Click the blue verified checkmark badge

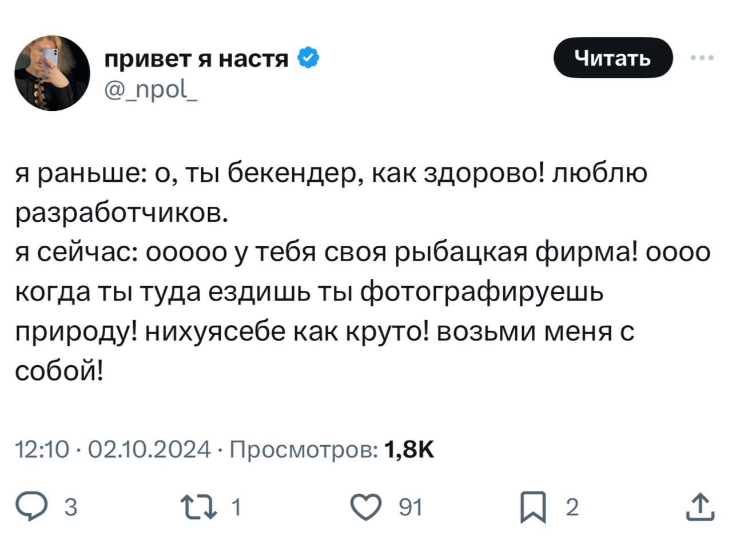pos(308,58)
